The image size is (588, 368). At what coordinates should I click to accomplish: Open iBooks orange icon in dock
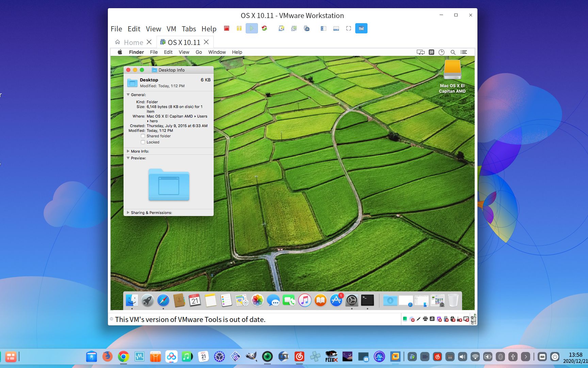[320, 300]
